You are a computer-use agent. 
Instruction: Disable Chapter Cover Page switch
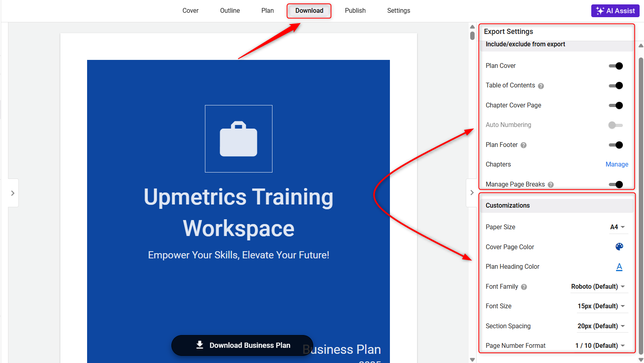(616, 105)
